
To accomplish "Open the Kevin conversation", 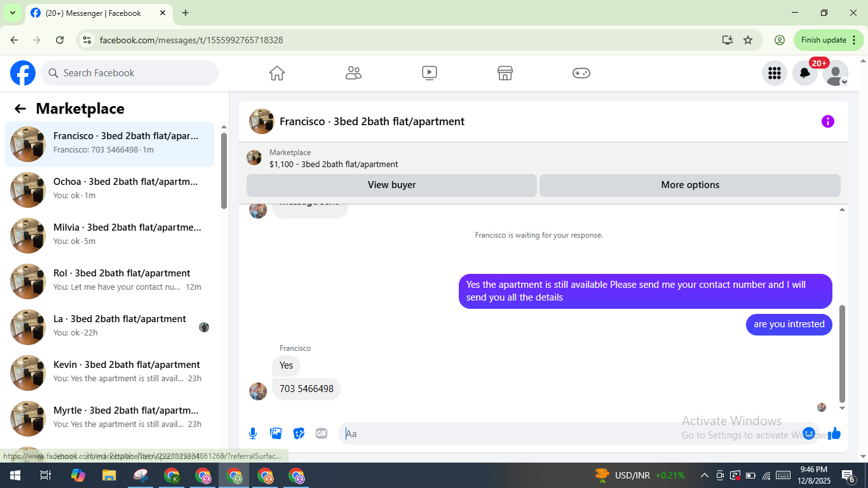I will point(109,373).
